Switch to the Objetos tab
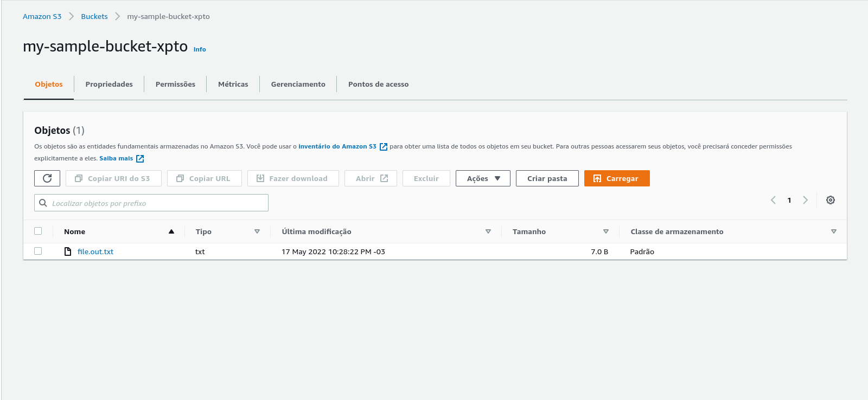Image resolution: width=868 pixels, height=400 pixels. pyautogui.click(x=49, y=84)
